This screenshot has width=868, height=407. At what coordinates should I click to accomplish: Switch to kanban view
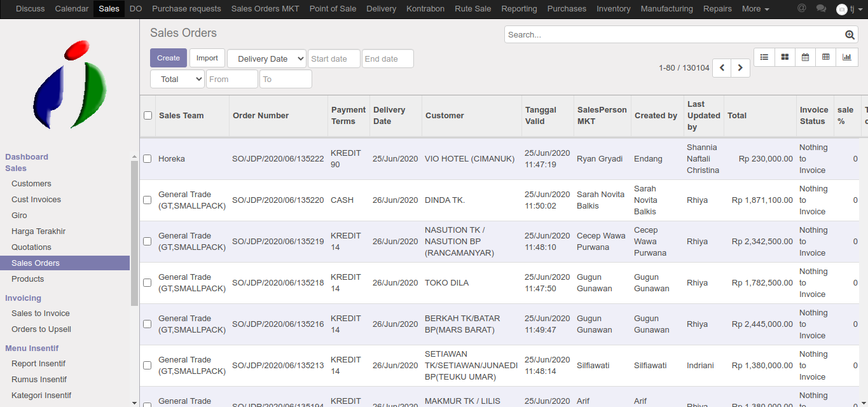pyautogui.click(x=785, y=57)
